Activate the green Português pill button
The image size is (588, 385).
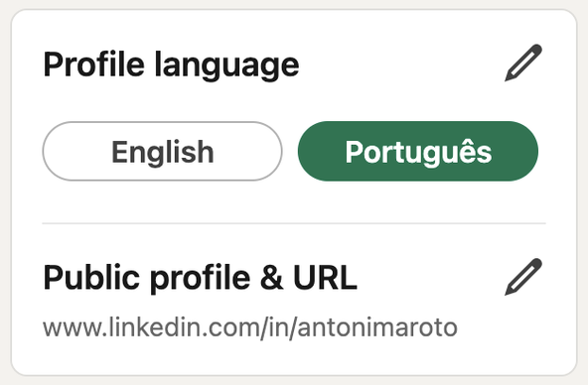coord(418,151)
